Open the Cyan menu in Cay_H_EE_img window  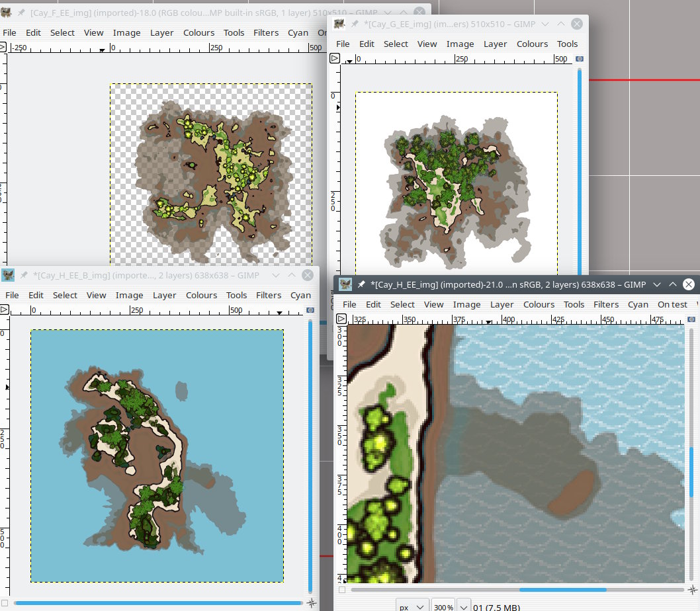[638, 304]
